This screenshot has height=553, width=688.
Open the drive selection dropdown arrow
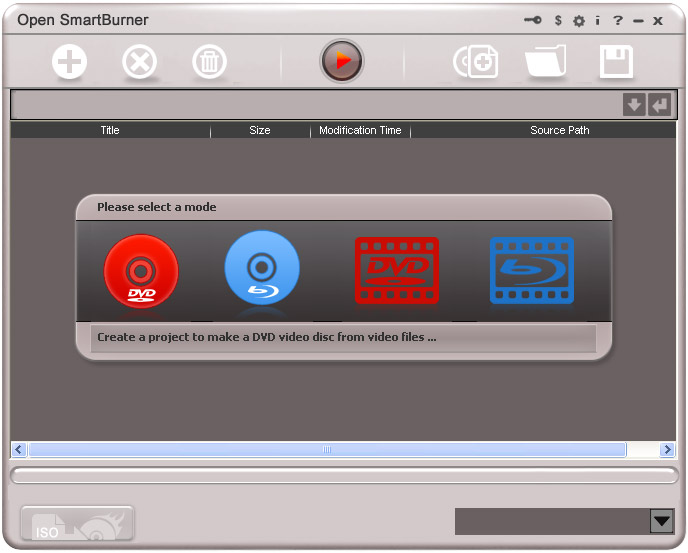[661, 521]
